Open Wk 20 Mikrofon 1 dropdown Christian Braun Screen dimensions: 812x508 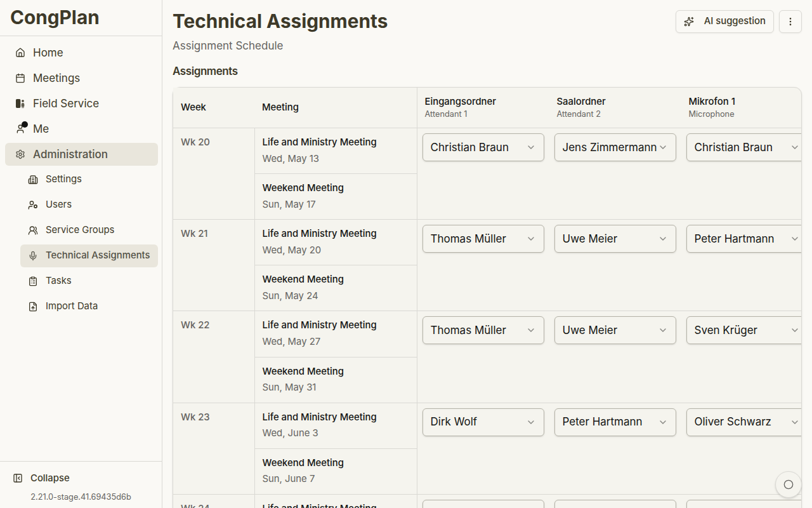pos(744,147)
